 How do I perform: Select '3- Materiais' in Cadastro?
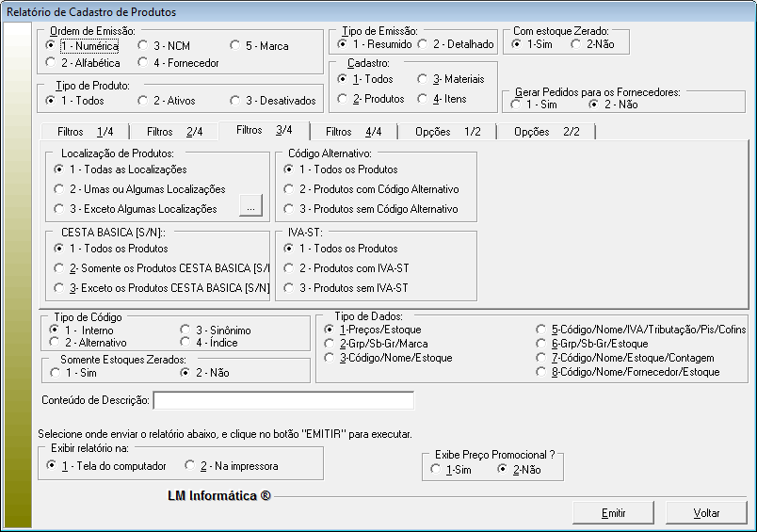[x=424, y=79]
